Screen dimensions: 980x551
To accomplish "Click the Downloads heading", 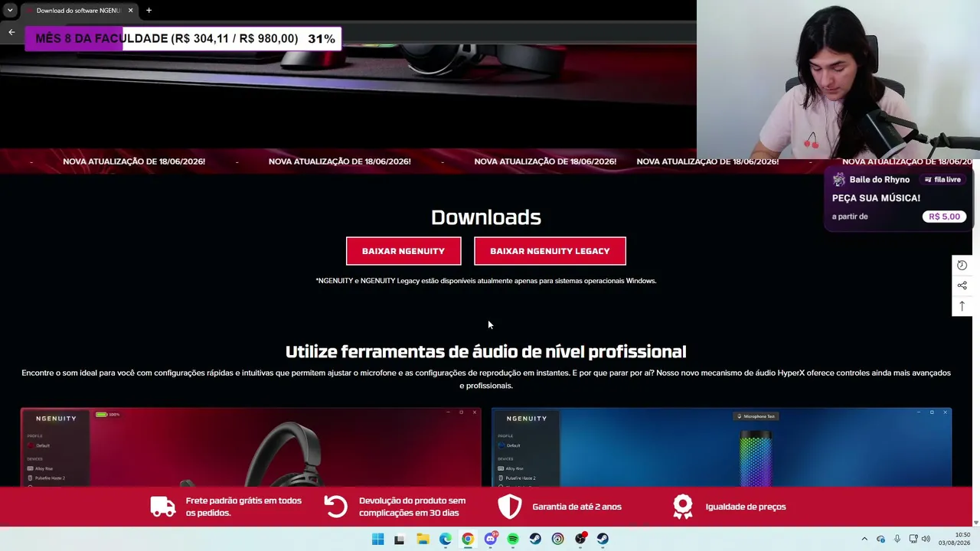I will coord(486,217).
